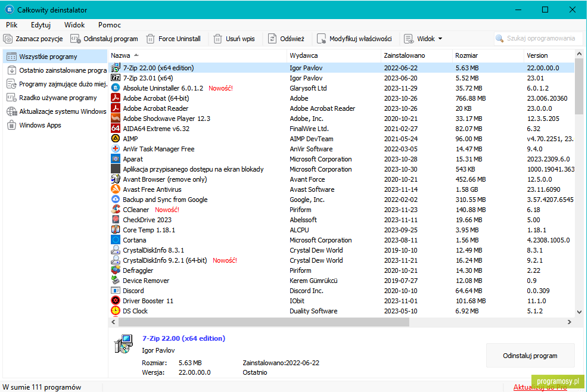Click the DS Clock program icon

pyautogui.click(x=116, y=310)
